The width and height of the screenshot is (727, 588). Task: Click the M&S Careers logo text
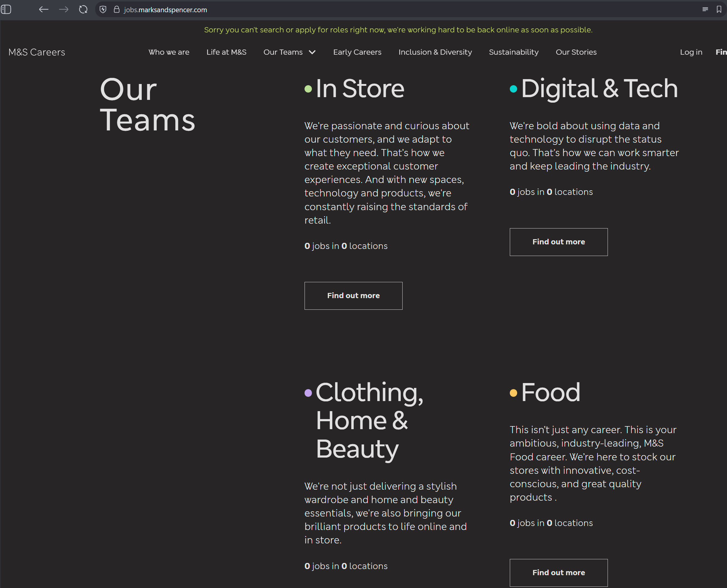pyautogui.click(x=37, y=52)
